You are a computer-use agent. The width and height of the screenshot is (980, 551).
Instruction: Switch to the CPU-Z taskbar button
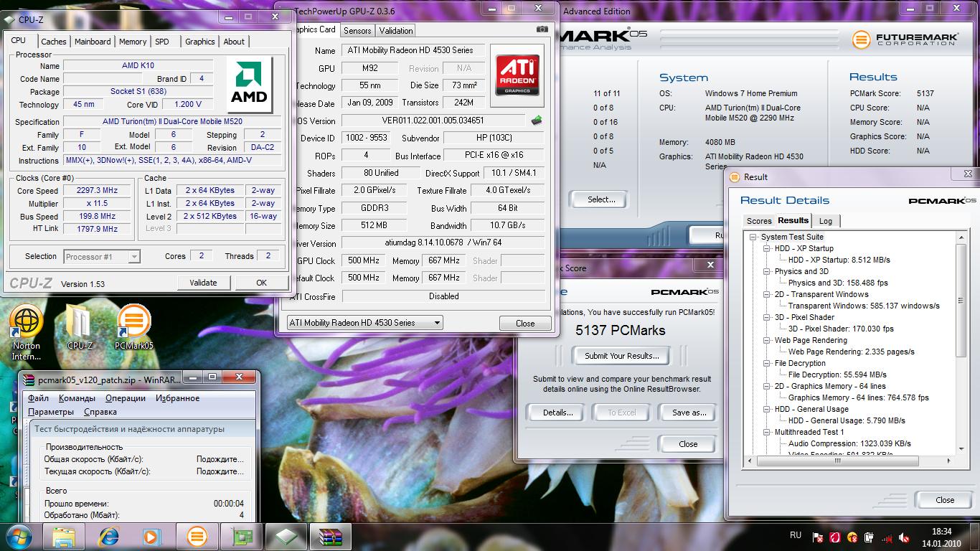[286, 536]
